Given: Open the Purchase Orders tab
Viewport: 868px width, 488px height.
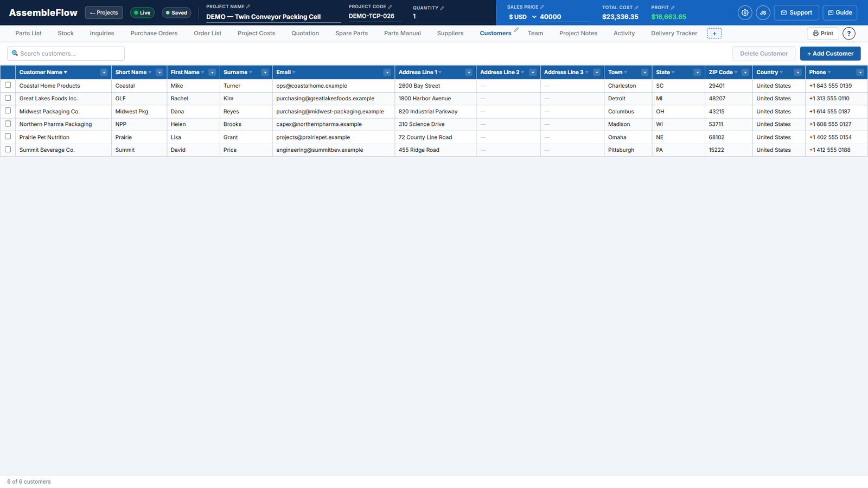Looking at the screenshot, I should point(154,34).
